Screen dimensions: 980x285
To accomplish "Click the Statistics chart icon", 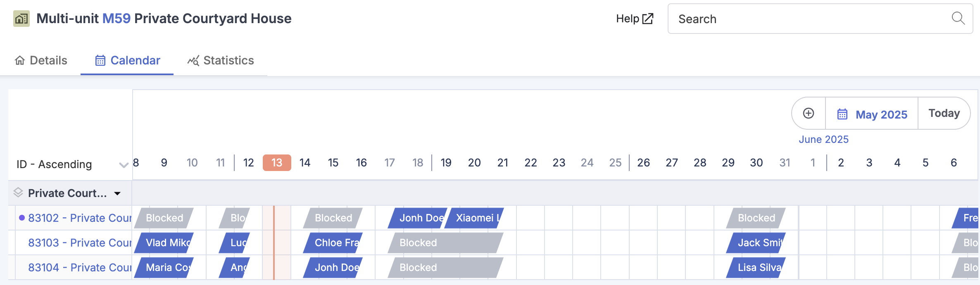I will coord(193,60).
